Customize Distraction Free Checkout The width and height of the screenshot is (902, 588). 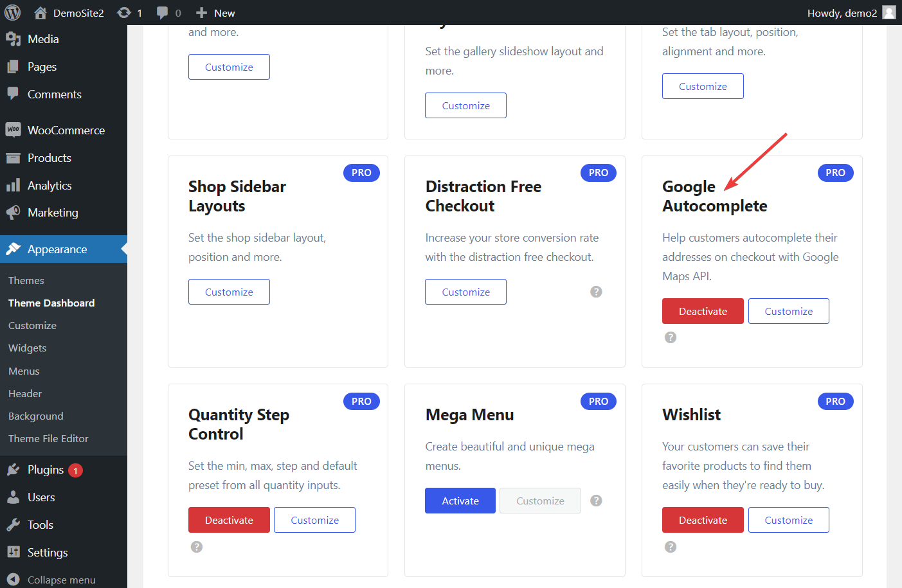click(465, 292)
